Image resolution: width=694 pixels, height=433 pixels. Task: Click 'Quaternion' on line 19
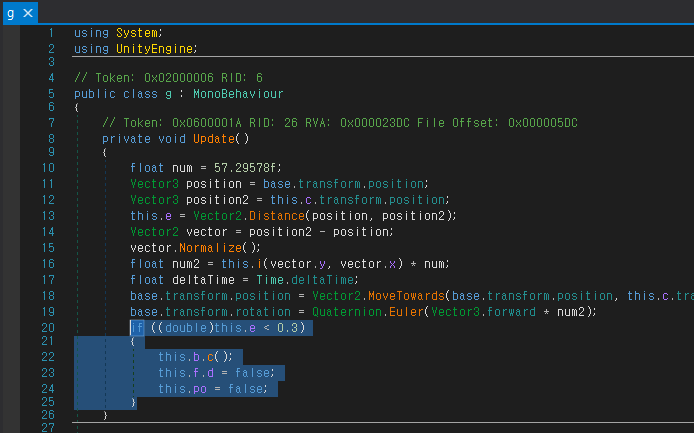pos(347,312)
